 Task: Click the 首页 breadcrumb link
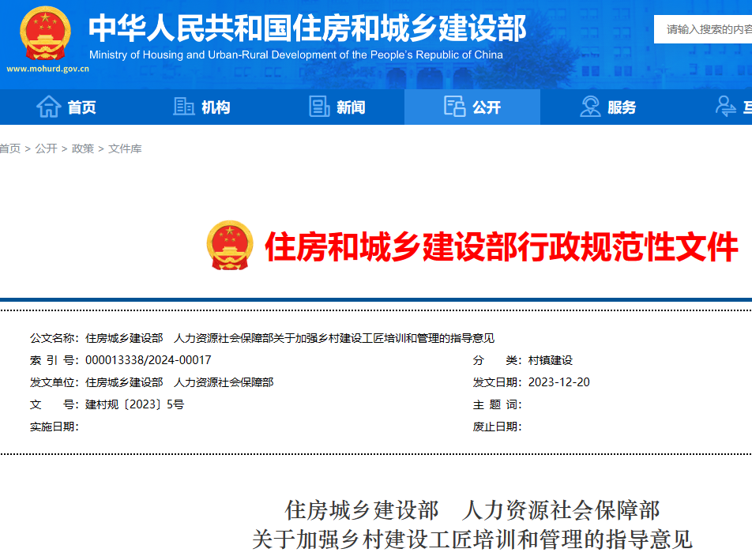(x=9, y=148)
